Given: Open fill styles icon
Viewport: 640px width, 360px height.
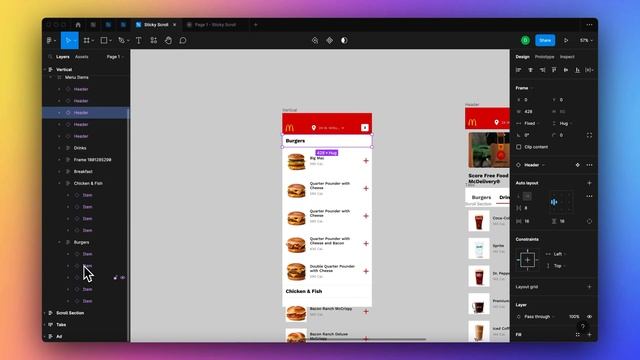Looking at the screenshot, I should point(578,335).
